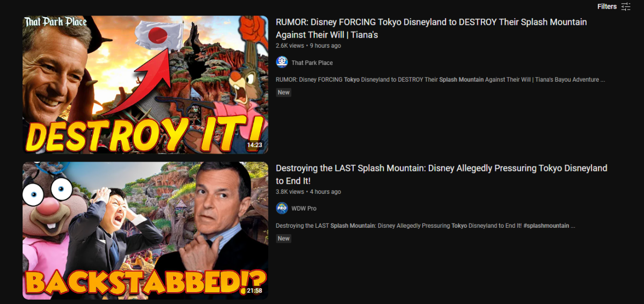This screenshot has height=304, width=644.
Task: Click the second video's description with #splashmountain
Action: [x=426, y=226]
